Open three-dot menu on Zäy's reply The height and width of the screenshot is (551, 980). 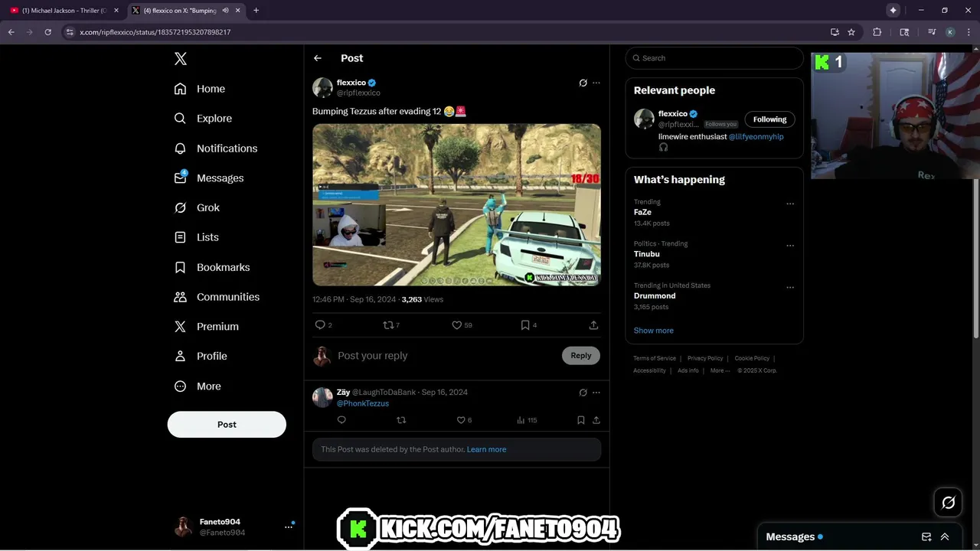(x=596, y=393)
